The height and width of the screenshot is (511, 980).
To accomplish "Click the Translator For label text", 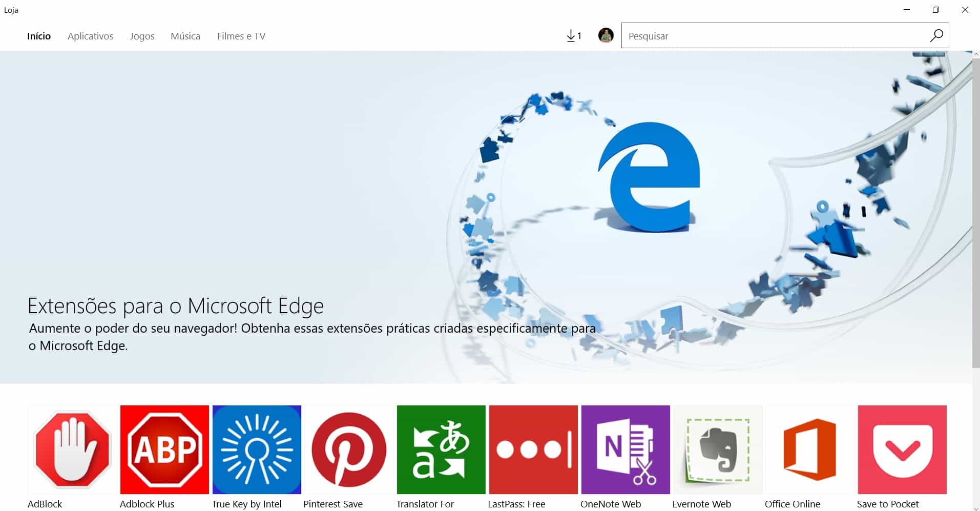I will [x=425, y=504].
